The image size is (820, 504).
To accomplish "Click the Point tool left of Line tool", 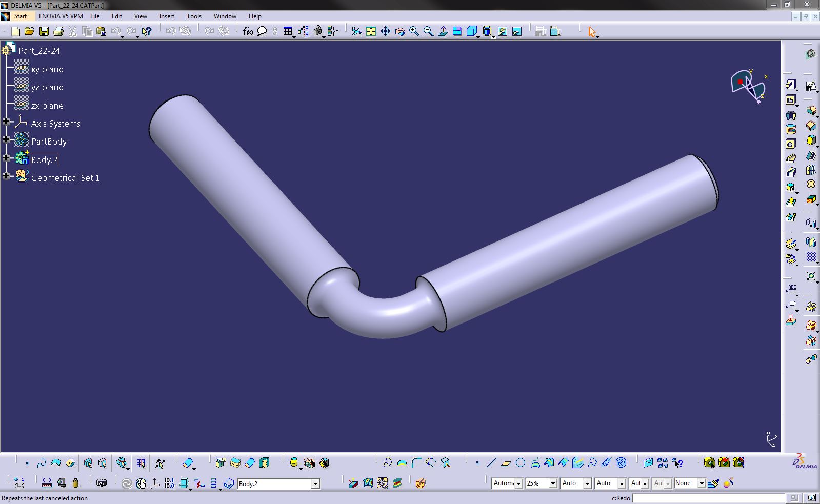I will point(477,463).
